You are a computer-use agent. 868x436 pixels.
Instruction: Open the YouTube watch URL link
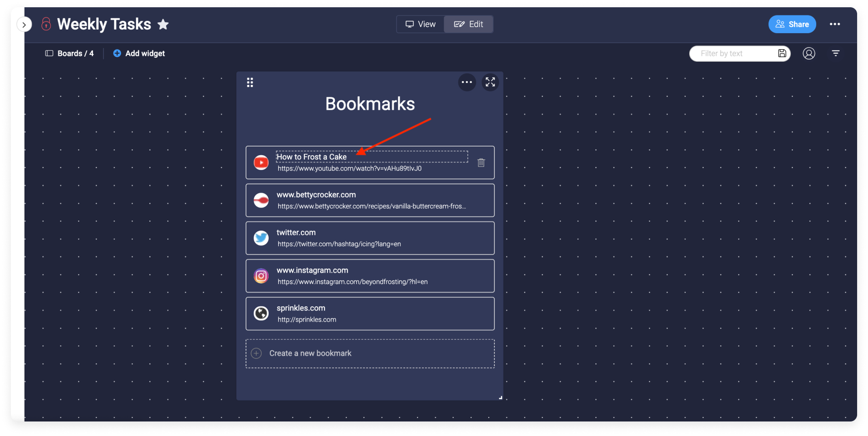click(x=349, y=168)
